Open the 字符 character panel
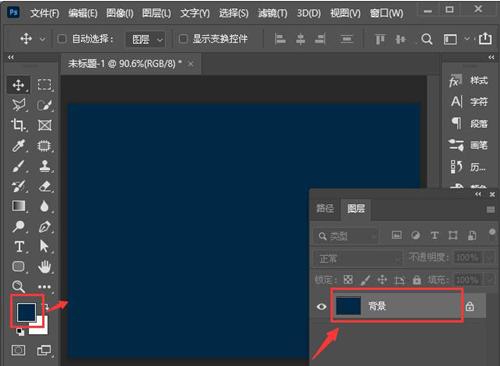The height and width of the screenshot is (366, 500). (468, 102)
